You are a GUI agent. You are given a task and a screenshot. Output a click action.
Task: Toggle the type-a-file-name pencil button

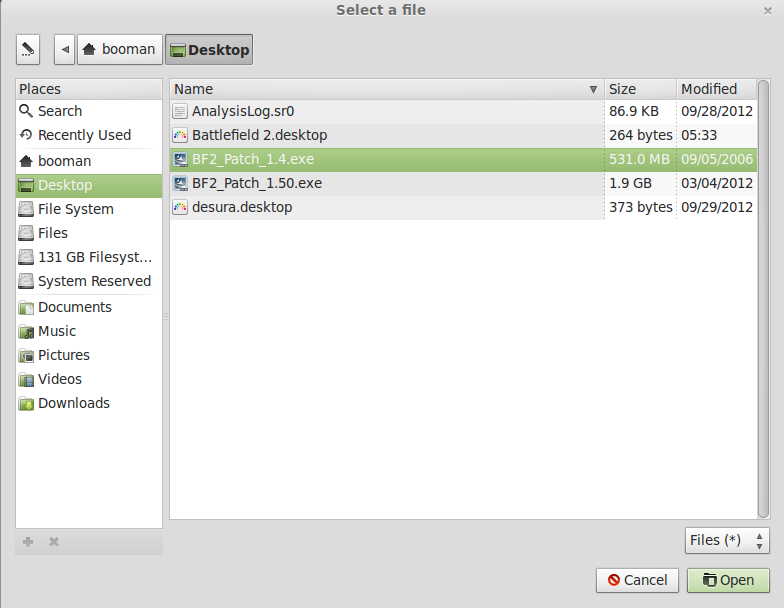28,50
